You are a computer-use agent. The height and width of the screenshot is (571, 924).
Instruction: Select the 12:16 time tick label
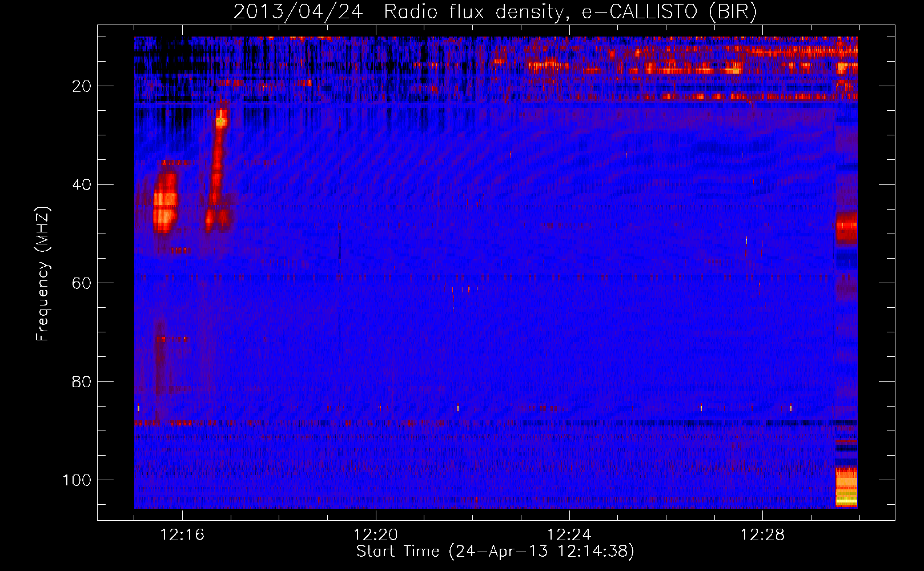182,535
